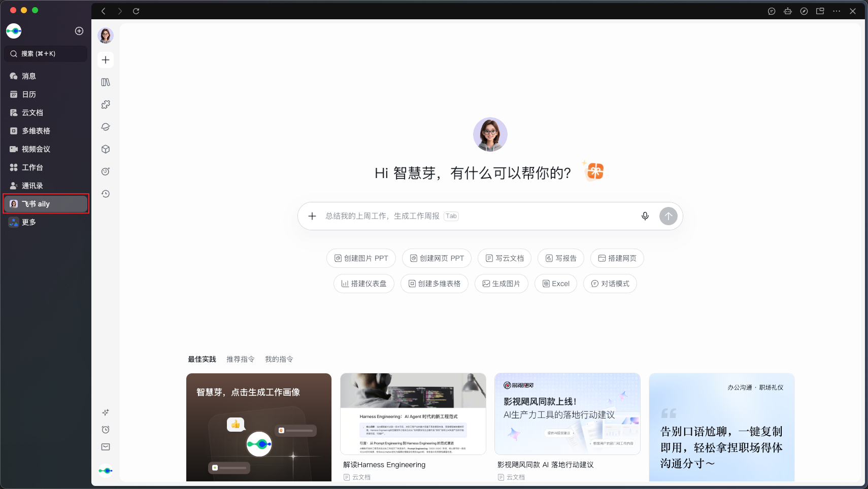Click 创建图片 PPT chip
The width and height of the screenshot is (868, 489).
pyautogui.click(x=361, y=258)
